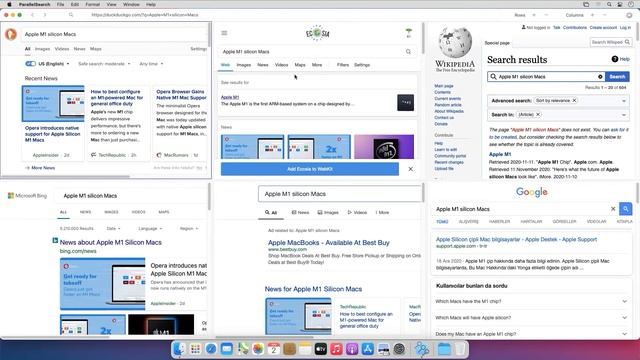640x360 pixels.
Task: Click the Ecosia tree counter icon
Action: click(x=409, y=33)
